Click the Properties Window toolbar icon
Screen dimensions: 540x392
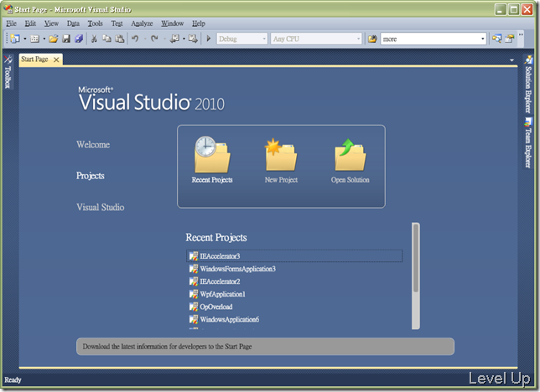(x=509, y=39)
